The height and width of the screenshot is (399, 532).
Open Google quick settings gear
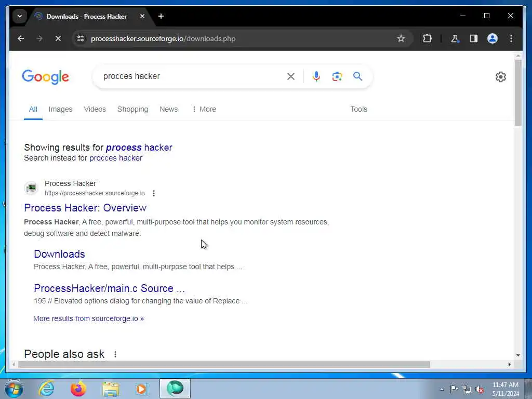coord(500,77)
